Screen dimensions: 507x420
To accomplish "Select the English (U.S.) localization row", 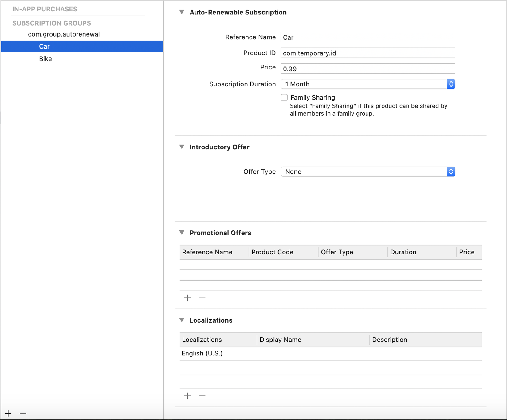I will [330, 353].
